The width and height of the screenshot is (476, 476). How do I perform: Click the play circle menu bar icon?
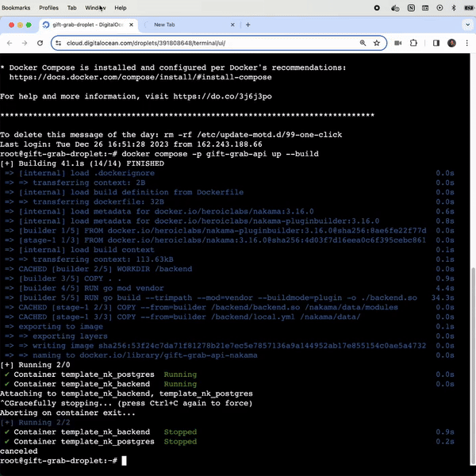[x=440, y=8]
